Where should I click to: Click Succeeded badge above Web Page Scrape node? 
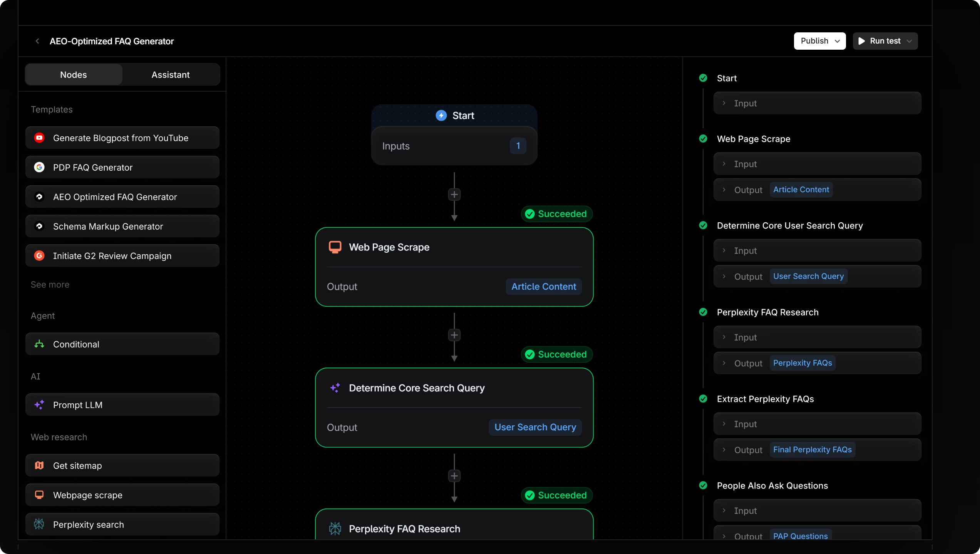(557, 214)
